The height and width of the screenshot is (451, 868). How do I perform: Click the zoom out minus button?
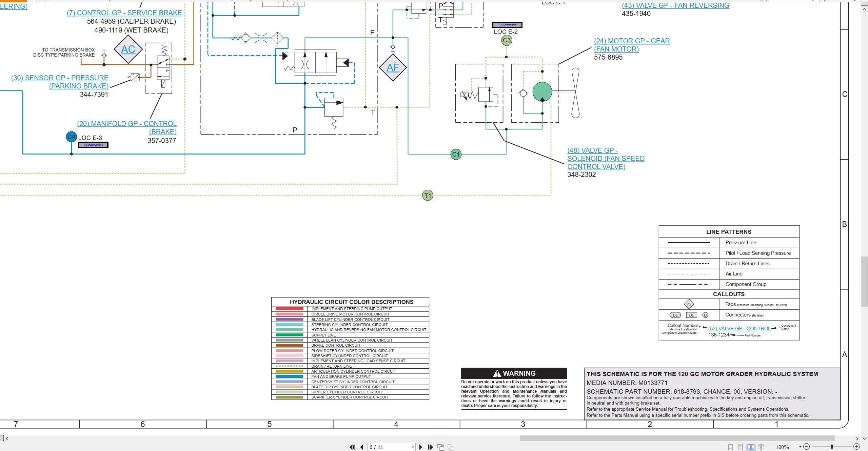click(x=807, y=447)
